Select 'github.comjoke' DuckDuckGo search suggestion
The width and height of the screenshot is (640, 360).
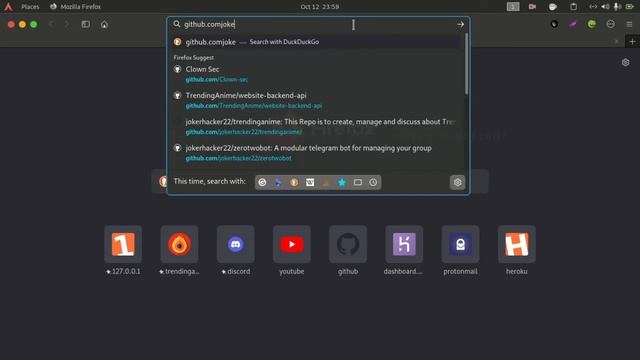tap(316, 42)
